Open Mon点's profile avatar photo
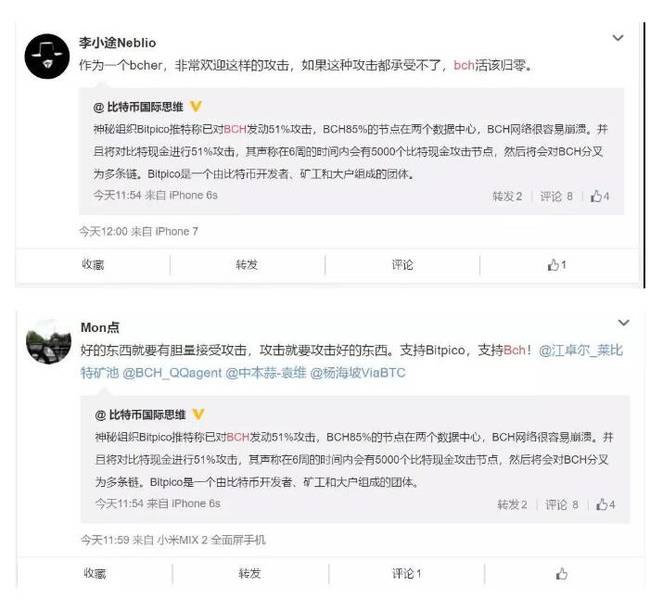Image resolution: width=650 pixels, height=599 pixels. [49, 342]
